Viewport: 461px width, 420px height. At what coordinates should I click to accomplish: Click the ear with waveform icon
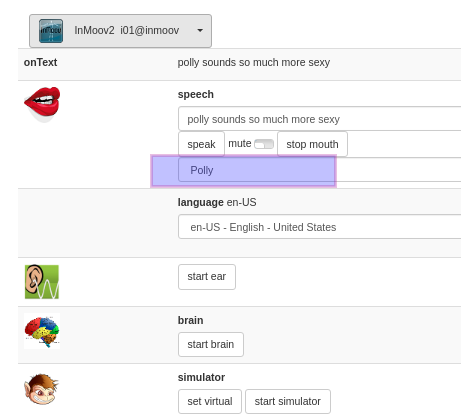pos(42,282)
